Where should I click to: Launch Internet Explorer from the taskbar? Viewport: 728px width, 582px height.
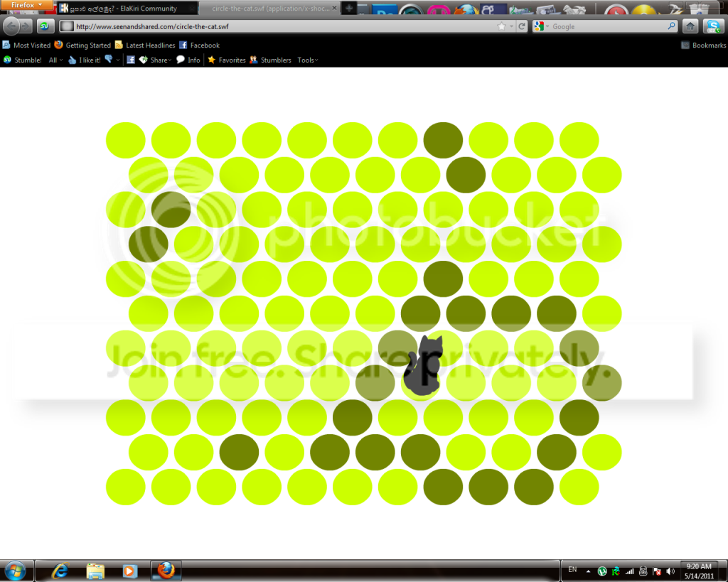(x=60, y=571)
